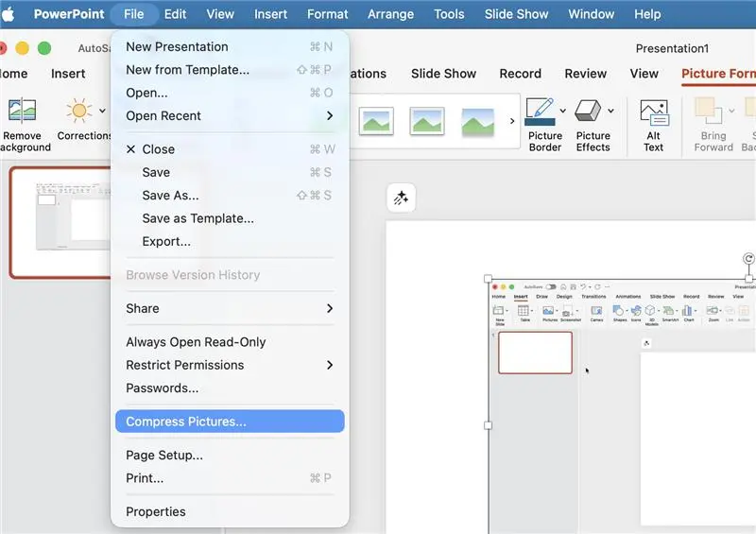Open Corrections sun icon

tap(79, 111)
